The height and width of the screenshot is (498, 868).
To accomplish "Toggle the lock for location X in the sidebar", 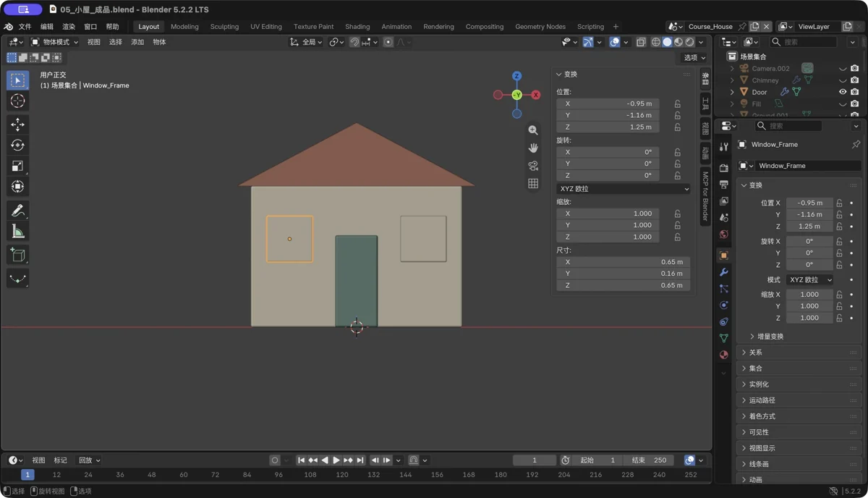I will pyautogui.click(x=678, y=104).
